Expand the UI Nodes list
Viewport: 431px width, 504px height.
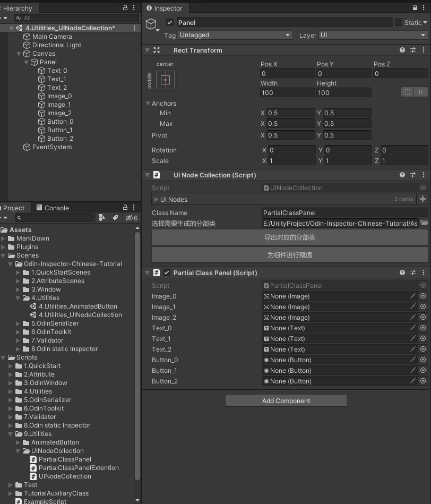pyautogui.click(x=156, y=199)
